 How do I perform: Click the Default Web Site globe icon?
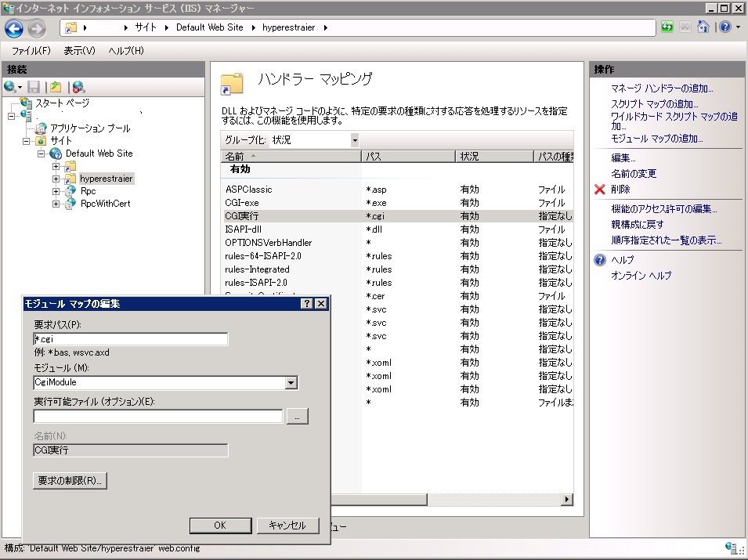pos(56,154)
